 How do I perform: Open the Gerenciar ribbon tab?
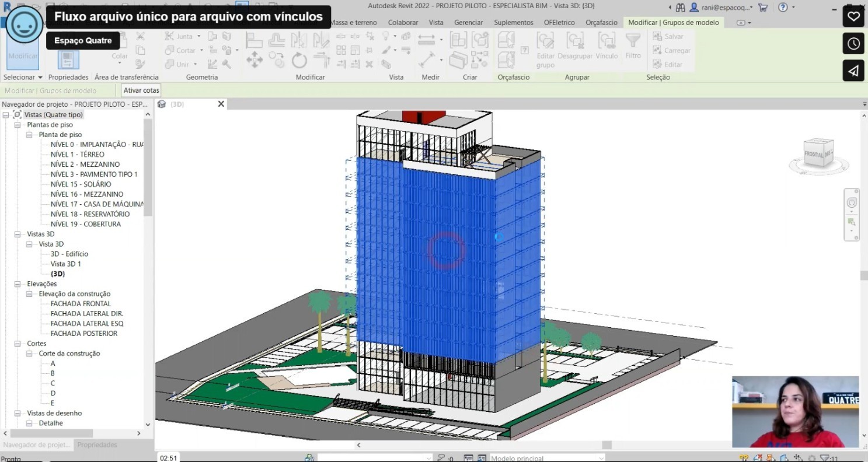tap(468, 22)
